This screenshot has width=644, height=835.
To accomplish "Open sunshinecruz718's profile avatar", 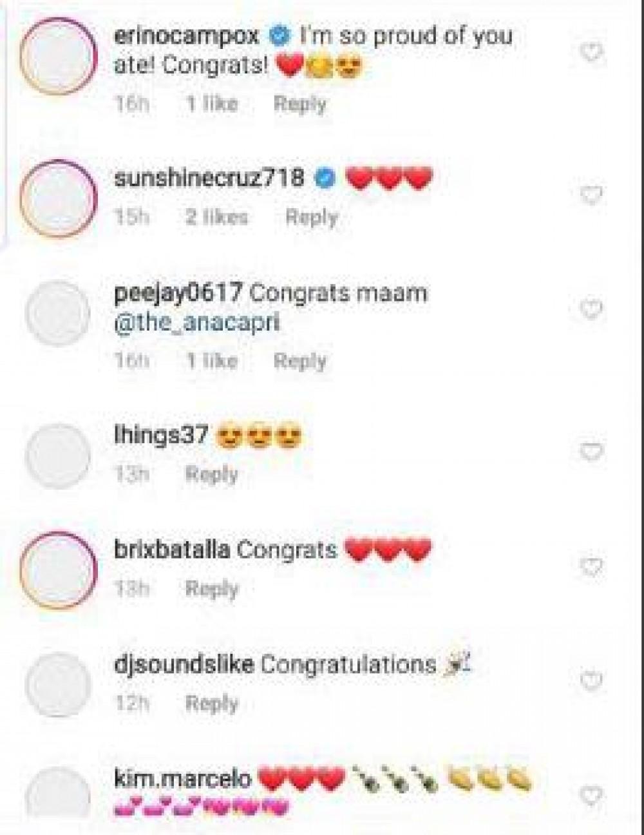I will 58,199.
